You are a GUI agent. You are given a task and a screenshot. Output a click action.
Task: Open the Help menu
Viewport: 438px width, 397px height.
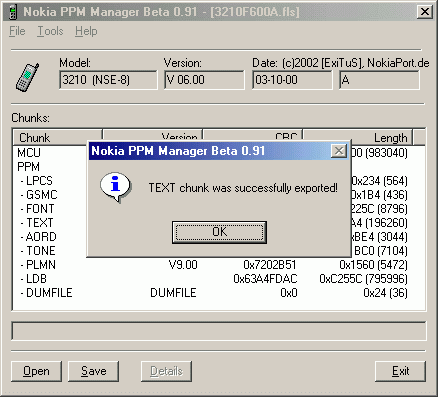click(x=86, y=31)
